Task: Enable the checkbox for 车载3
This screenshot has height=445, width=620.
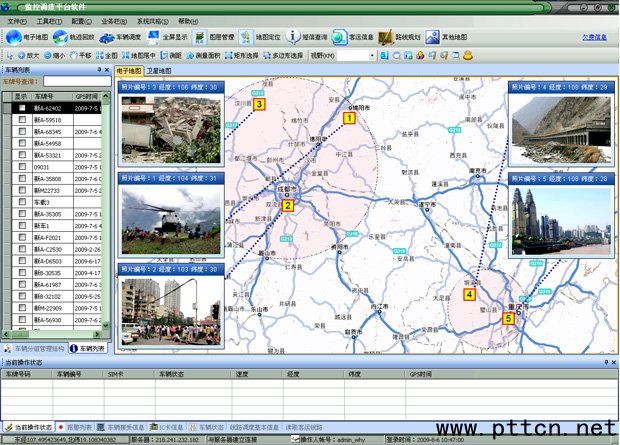Action: pos(21,203)
